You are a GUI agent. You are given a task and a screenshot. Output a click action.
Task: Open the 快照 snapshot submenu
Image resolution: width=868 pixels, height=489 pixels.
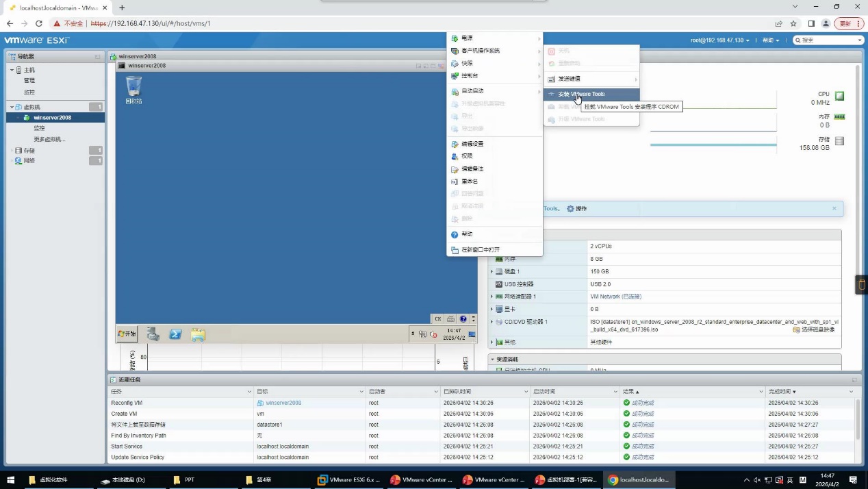point(494,63)
